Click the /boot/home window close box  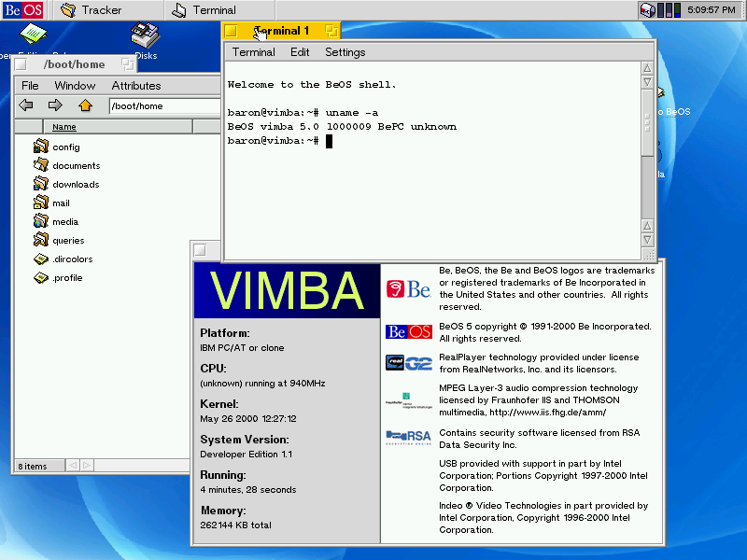[21, 64]
